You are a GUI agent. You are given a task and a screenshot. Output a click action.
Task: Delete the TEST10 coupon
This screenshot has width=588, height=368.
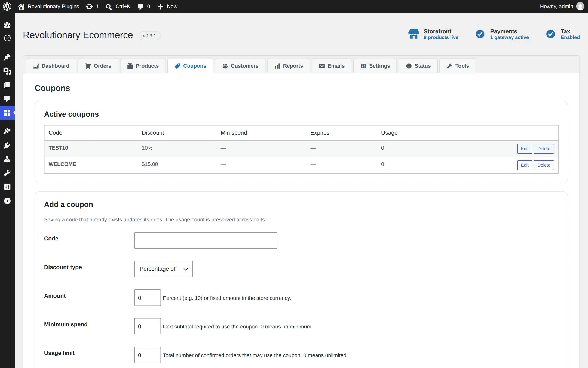click(x=544, y=149)
